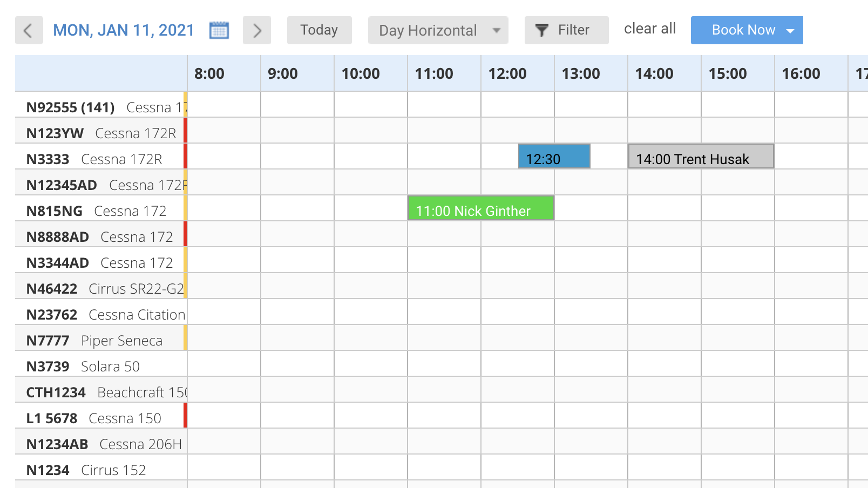The image size is (868, 488).
Task: Select N1234AB Cessna 206H aircraft
Action: pyautogui.click(x=104, y=444)
